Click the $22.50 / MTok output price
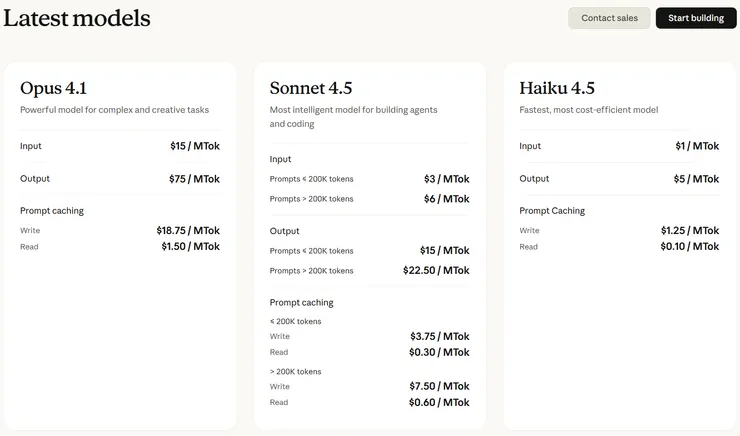The image size is (740, 436). (436, 270)
